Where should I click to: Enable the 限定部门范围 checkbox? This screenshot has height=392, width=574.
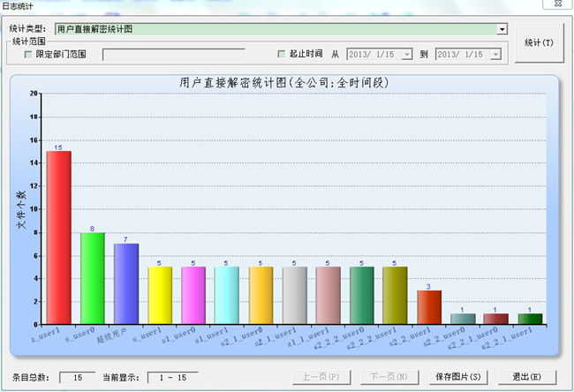pyautogui.click(x=28, y=54)
